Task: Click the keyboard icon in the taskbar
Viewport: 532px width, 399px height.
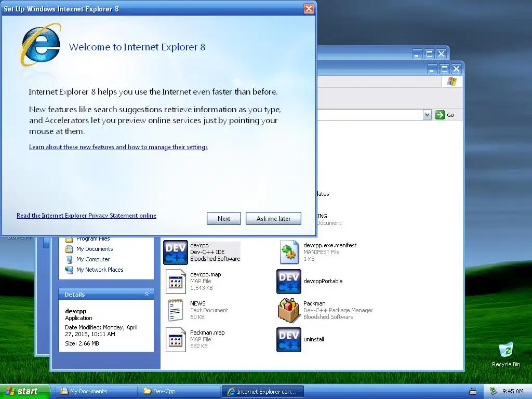Action: point(473,392)
